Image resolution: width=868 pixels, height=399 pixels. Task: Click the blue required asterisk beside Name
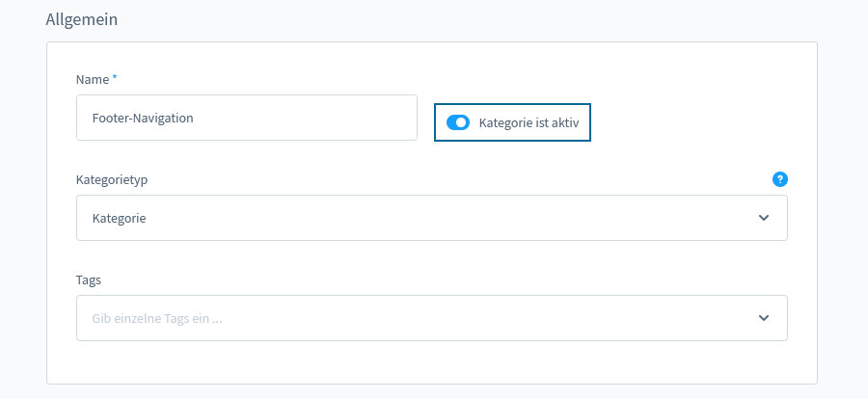pyautogui.click(x=115, y=78)
